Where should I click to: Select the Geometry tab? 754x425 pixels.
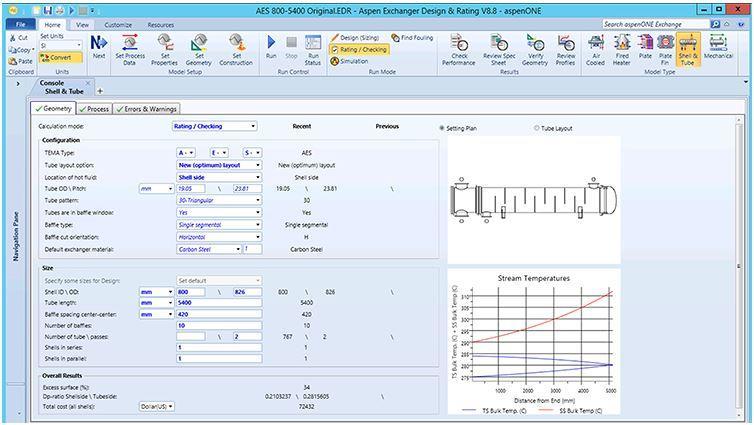pos(53,109)
